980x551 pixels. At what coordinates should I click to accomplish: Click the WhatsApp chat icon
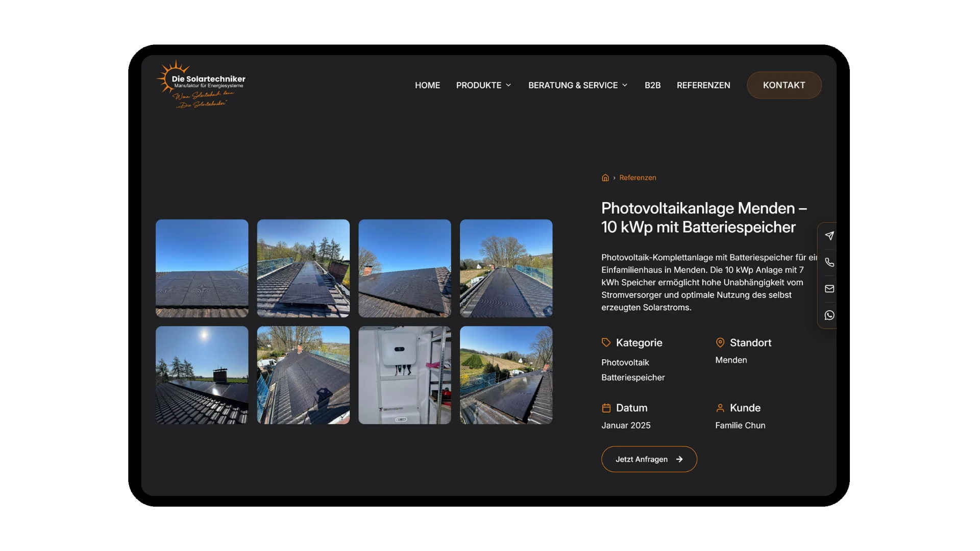[x=829, y=315]
